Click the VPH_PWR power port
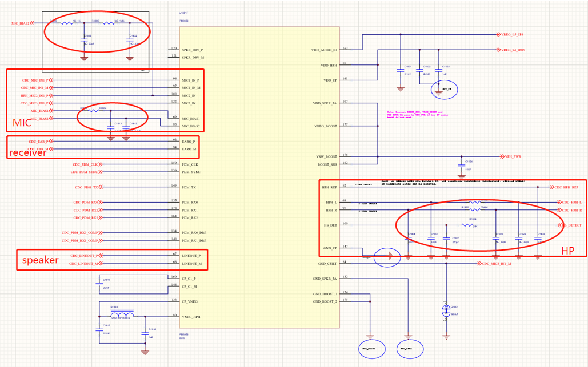Screen dimensions: 588x367 coord(510,156)
